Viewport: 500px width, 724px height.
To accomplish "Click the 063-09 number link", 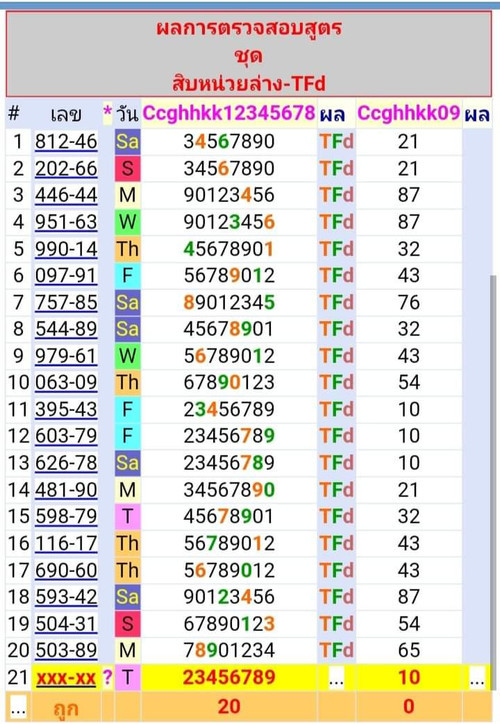I will (x=66, y=382).
